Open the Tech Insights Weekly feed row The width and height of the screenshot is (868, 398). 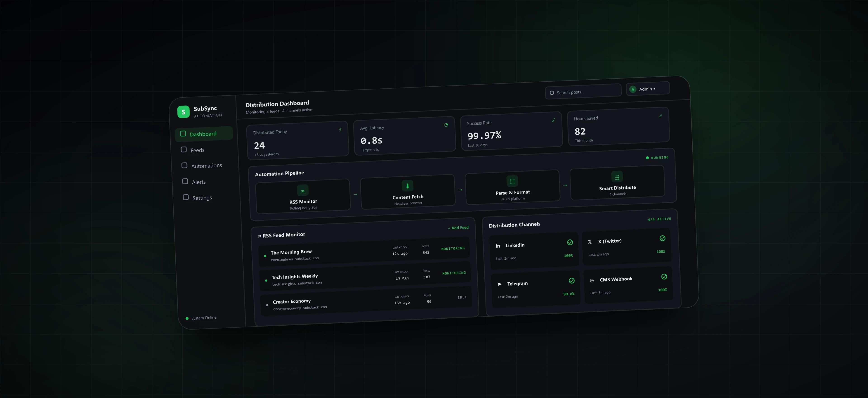point(365,276)
